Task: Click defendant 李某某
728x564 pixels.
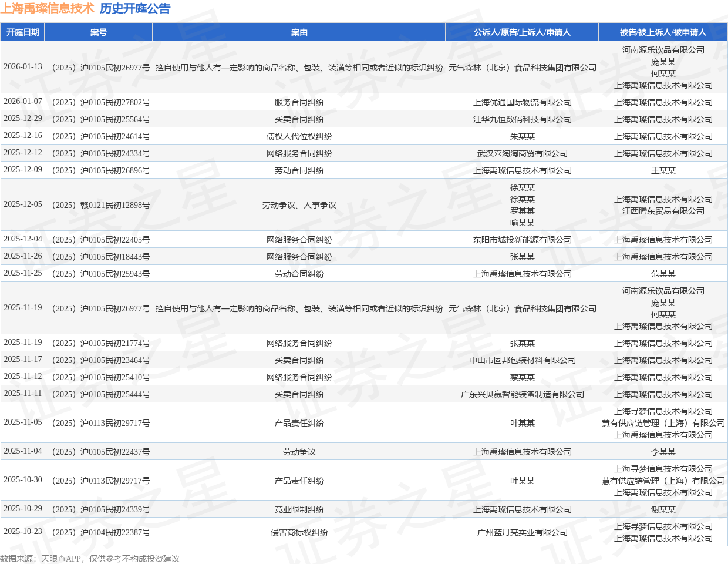Action: (663, 452)
